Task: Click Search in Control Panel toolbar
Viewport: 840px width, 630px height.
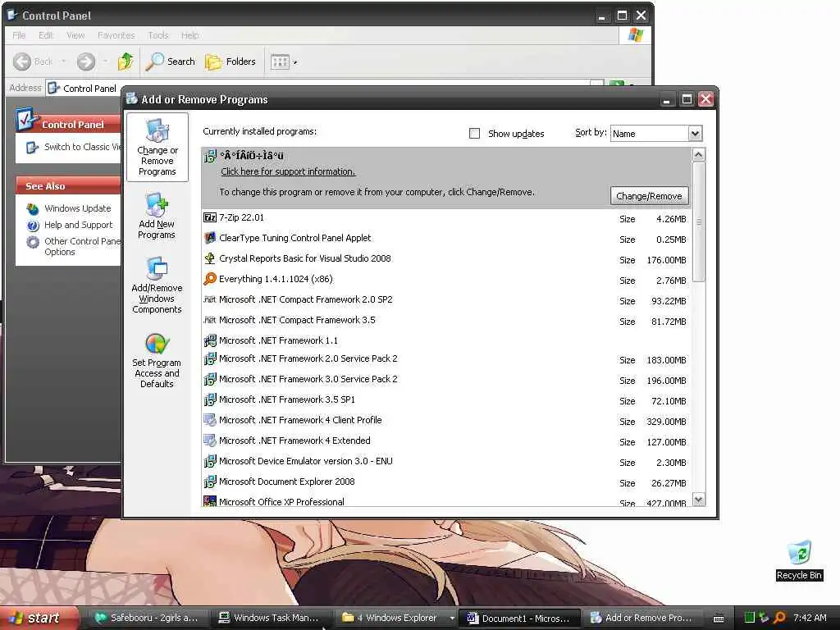Action: pyautogui.click(x=171, y=62)
